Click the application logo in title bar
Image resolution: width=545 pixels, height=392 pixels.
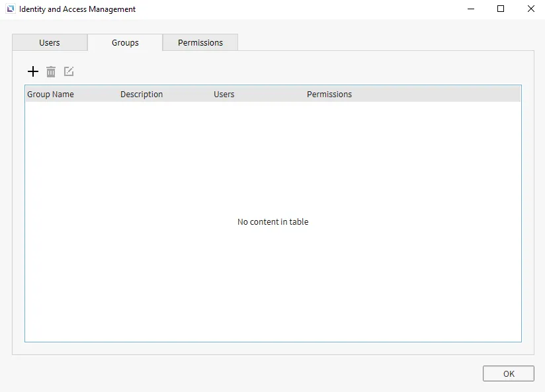10,9
